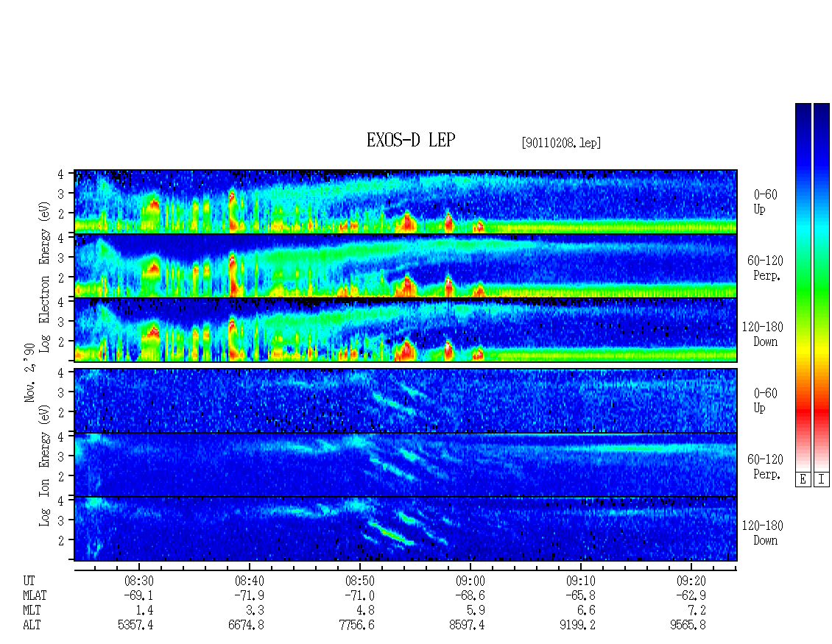Click ALT value 7756.6
The height and width of the screenshot is (644, 832).
pyautogui.click(x=356, y=625)
